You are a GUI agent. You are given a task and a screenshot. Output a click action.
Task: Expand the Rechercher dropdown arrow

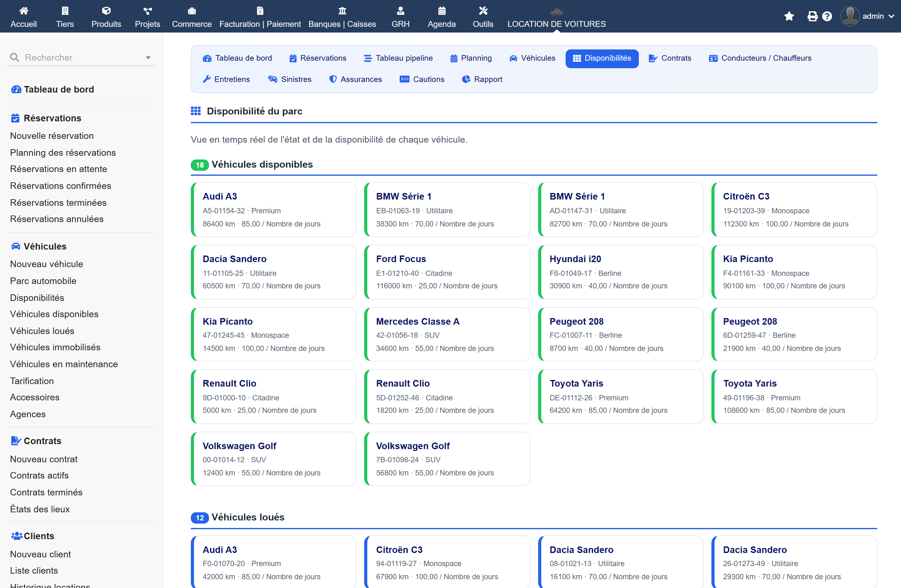pos(148,58)
